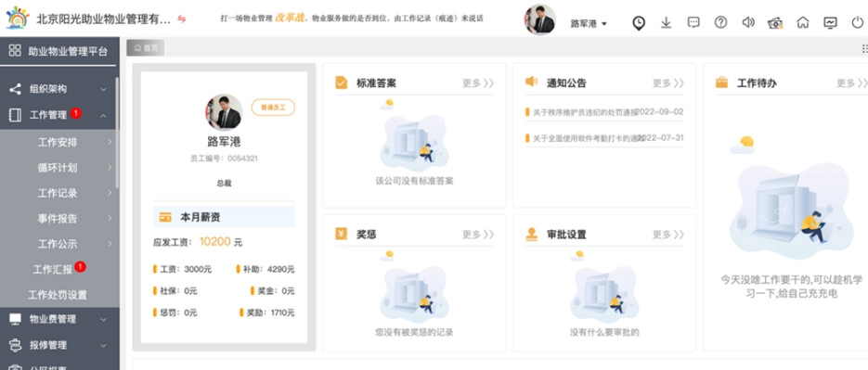Expand the 报修管理 menu chevron
Image resolution: width=868 pixels, height=370 pixels.
coord(104,346)
